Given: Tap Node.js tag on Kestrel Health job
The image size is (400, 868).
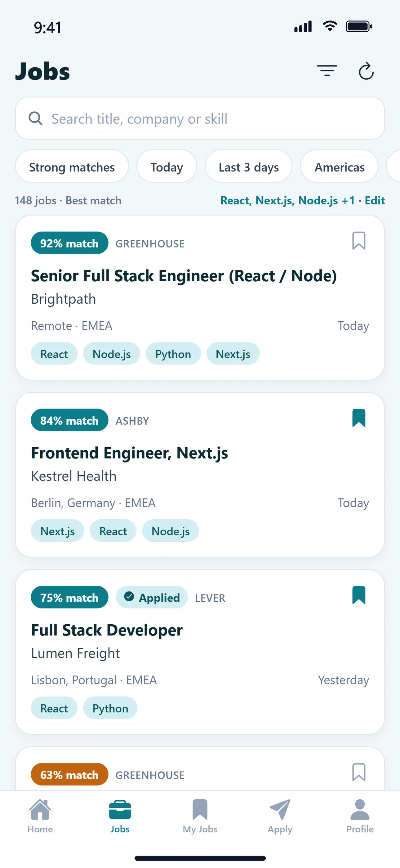Looking at the screenshot, I should pyautogui.click(x=170, y=531).
